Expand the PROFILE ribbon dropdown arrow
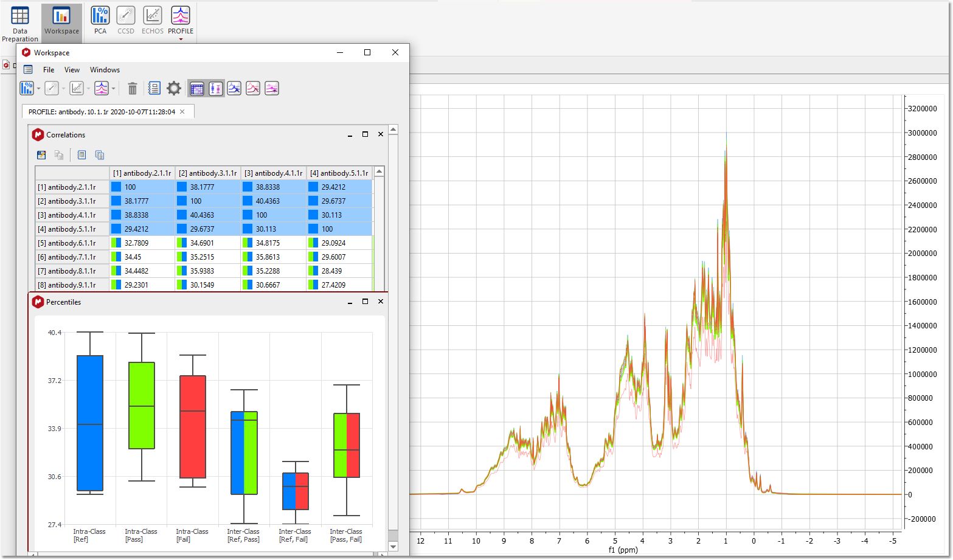 181,40
